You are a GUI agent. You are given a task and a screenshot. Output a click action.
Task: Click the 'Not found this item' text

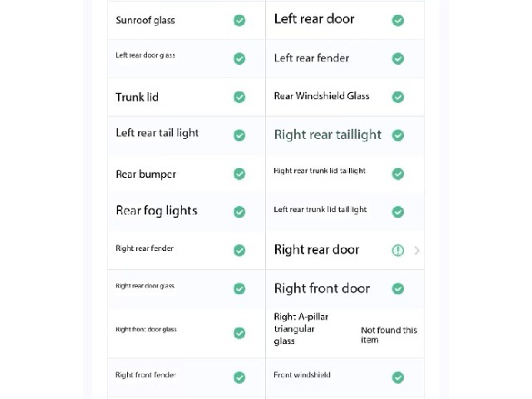tap(389, 335)
